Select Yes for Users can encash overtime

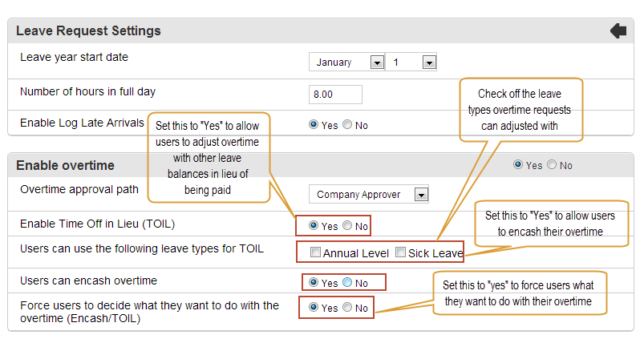click(x=314, y=282)
